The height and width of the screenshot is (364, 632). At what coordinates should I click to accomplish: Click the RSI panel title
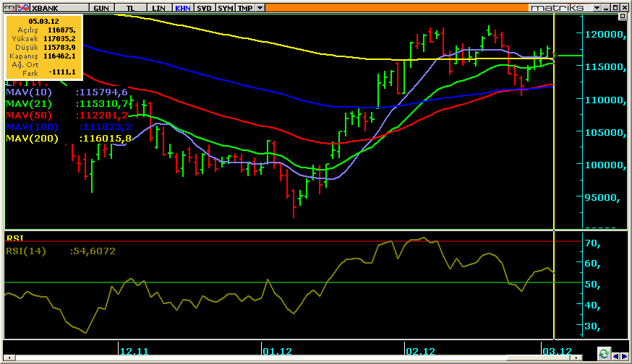15,238
